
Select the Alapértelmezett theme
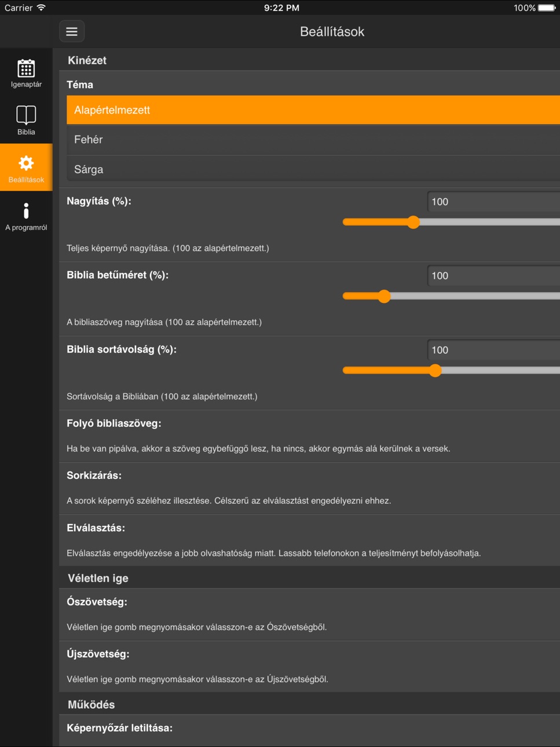point(313,110)
